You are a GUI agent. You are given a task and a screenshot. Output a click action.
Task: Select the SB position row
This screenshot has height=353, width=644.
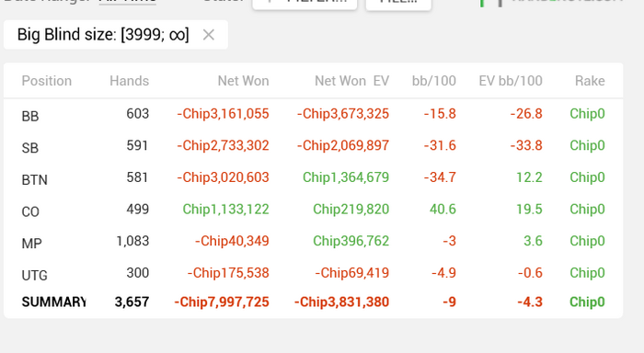313,146
